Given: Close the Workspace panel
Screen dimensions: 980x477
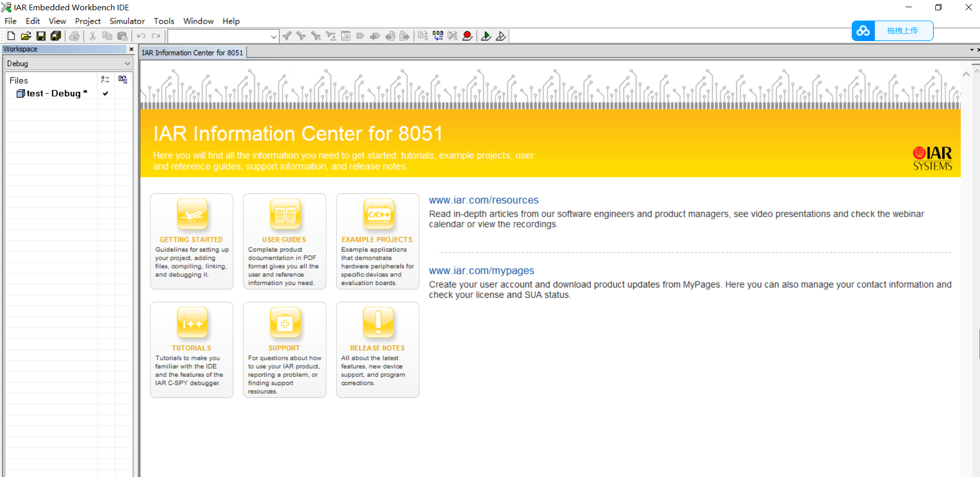Looking at the screenshot, I should coord(131,49).
